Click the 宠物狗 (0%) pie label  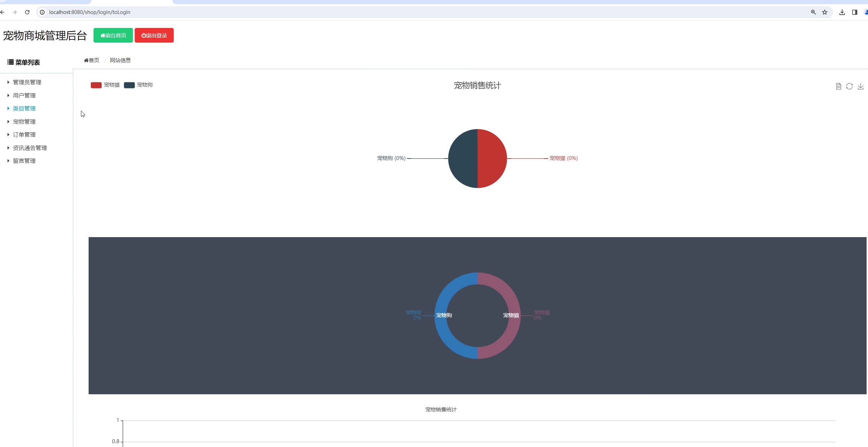click(391, 158)
